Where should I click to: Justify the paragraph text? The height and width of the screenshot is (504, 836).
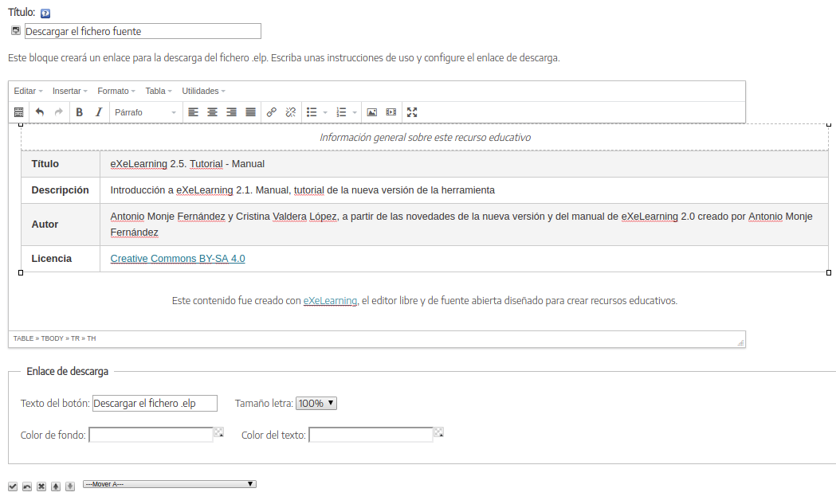[x=250, y=112]
